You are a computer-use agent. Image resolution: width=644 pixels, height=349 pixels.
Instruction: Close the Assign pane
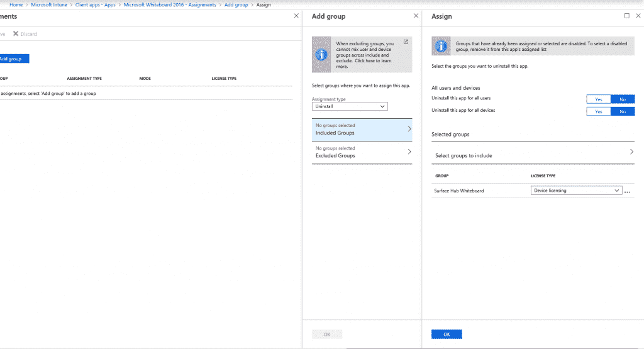[x=638, y=16]
